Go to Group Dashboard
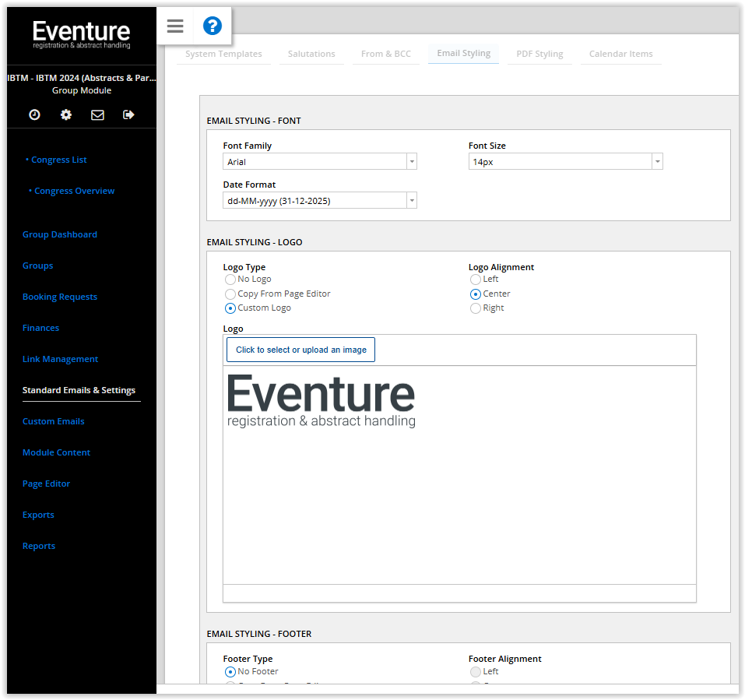745x700 pixels. click(60, 234)
